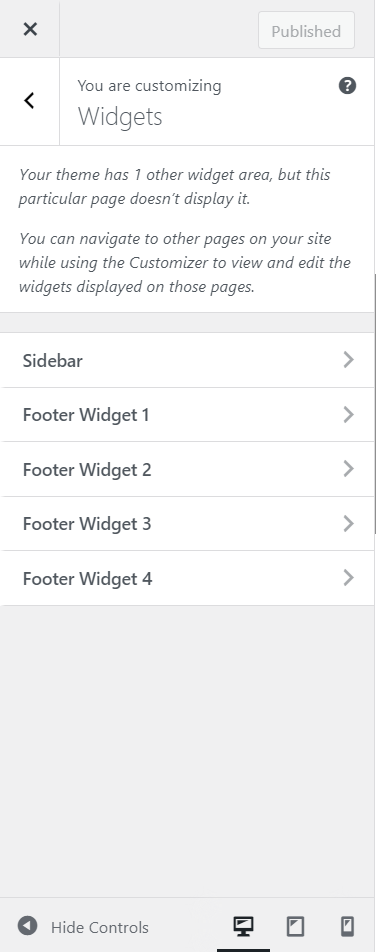Switch to desktop preview icon
This screenshot has height=952, width=376.
243,926
